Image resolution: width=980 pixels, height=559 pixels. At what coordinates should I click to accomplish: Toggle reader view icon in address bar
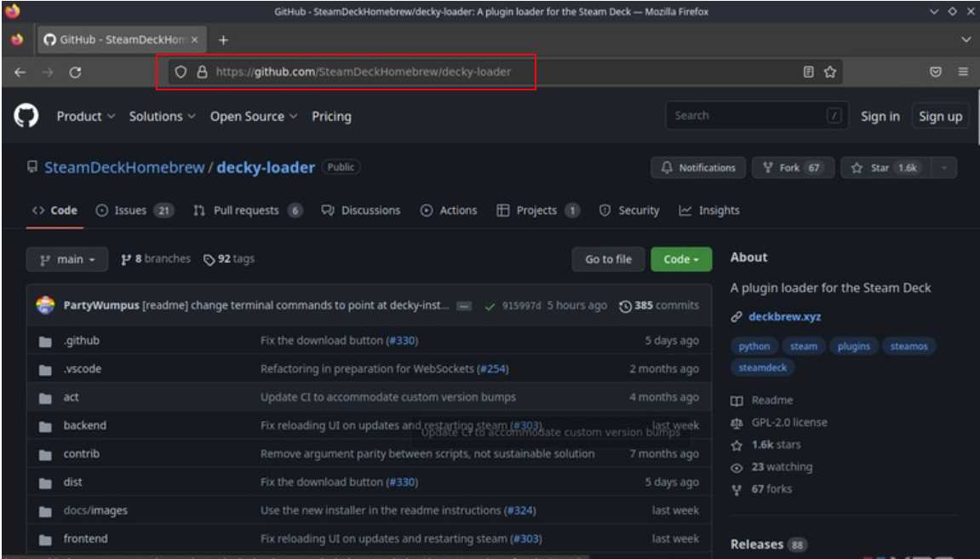[x=808, y=72]
